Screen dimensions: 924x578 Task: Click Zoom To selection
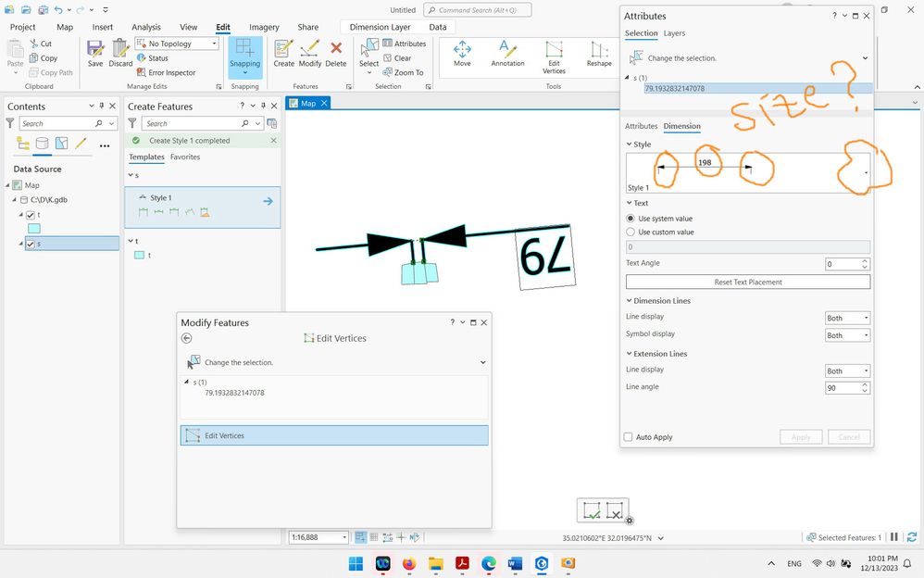403,72
